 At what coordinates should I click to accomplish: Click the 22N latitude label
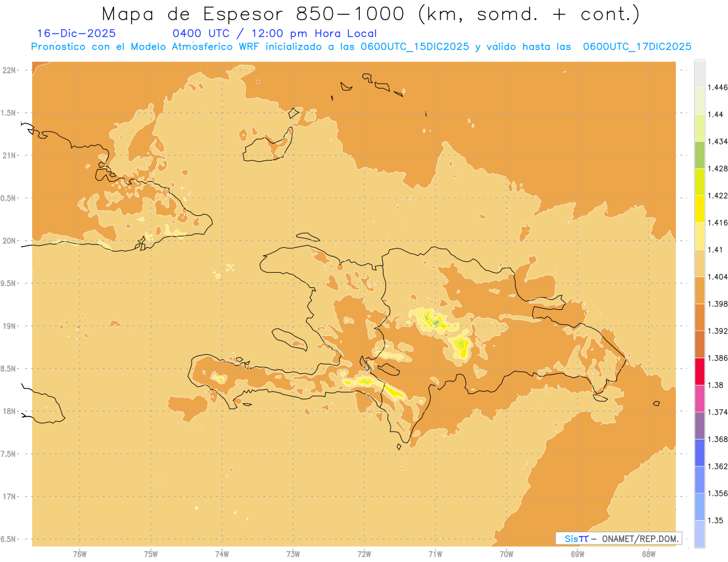[x=10, y=70]
